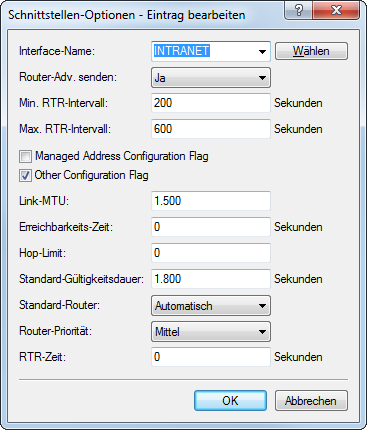The image size is (367, 430).
Task: Open the Interface-Name dropdown arrow
Action: click(262, 51)
